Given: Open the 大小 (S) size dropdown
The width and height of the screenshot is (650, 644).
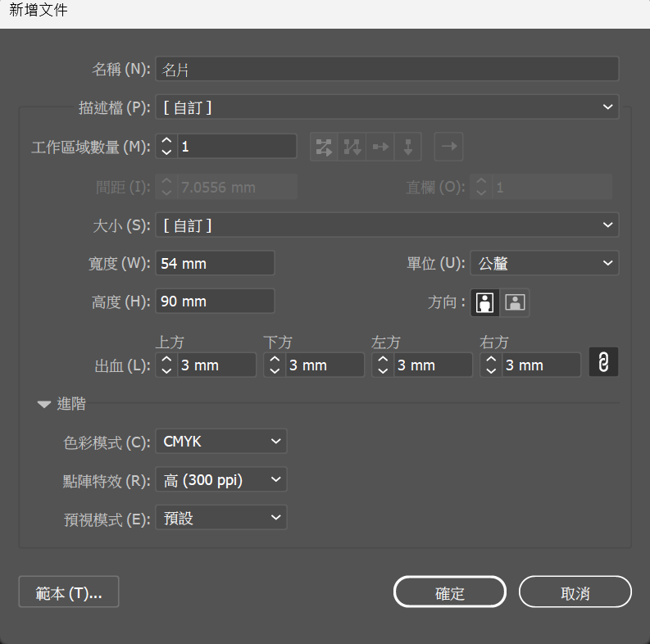Looking at the screenshot, I should [x=387, y=224].
